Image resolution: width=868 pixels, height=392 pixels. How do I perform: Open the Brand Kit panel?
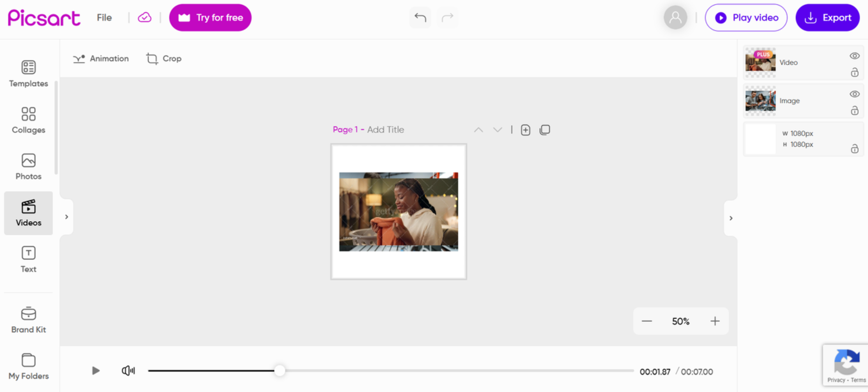(x=28, y=320)
